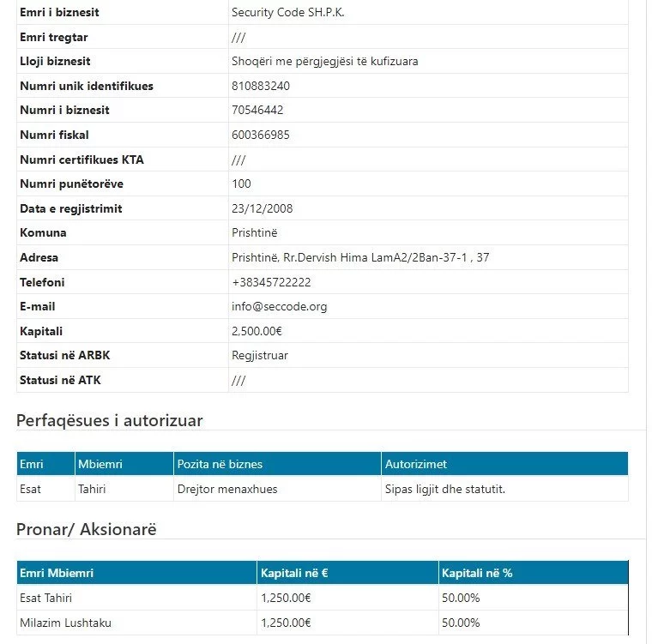Select Esat Tahiri's 50.00% share
Screen dimensions: 652x644
(461, 599)
